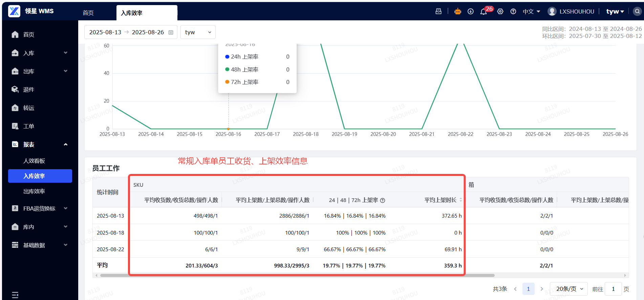Viewport: 644px width, 300px height.
Task: Go to page 1 in pagination
Action: 528,289
